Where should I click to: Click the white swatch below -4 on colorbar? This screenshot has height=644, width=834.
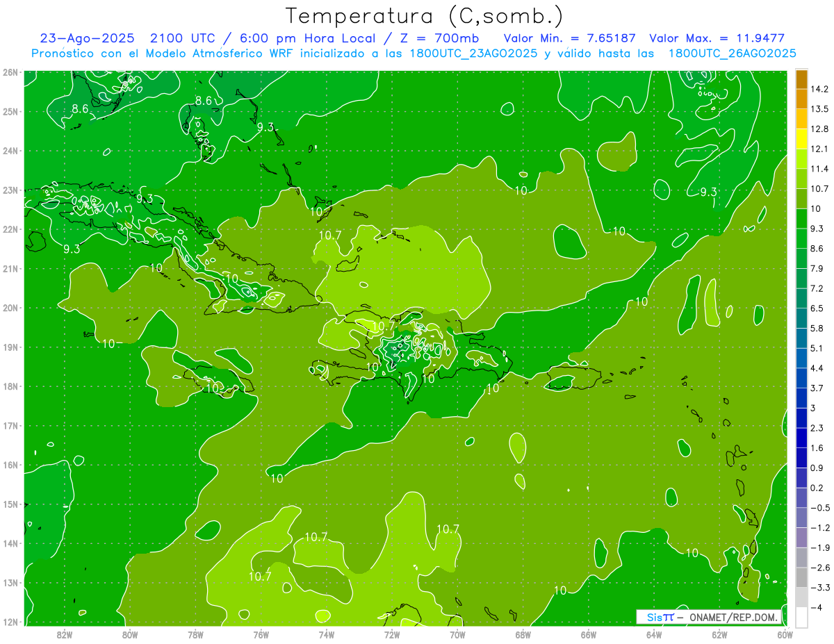pos(801,617)
